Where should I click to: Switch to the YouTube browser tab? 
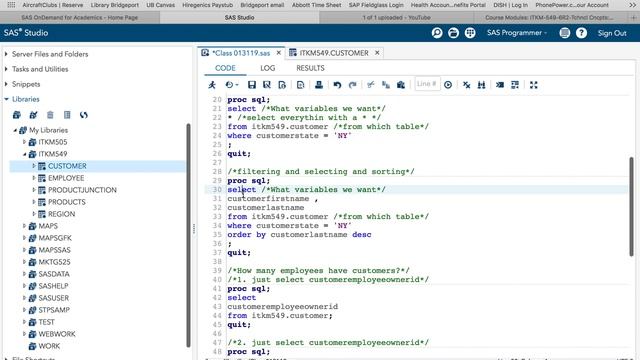coord(396,18)
